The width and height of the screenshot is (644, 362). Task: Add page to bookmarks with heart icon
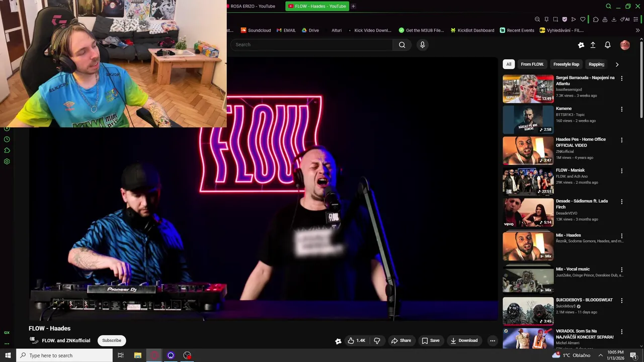click(x=583, y=19)
